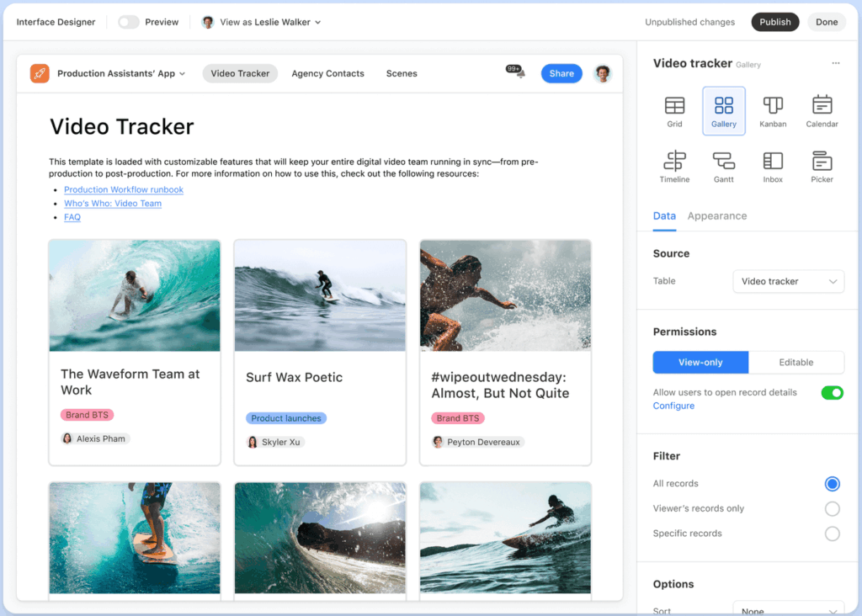
Task: Select the All records filter radio
Action: tap(832, 484)
